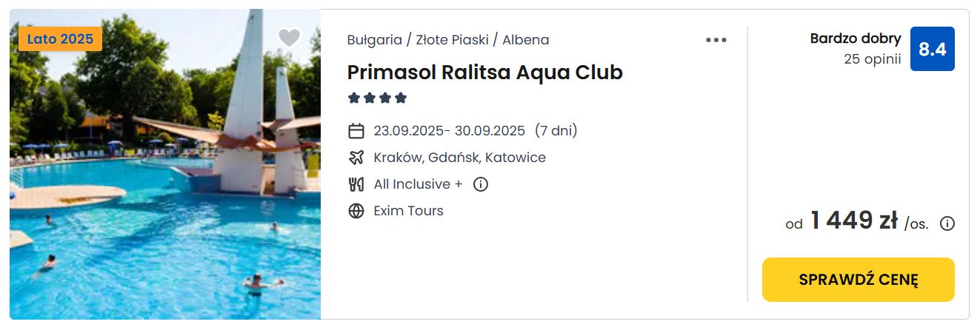The image size is (980, 330).
Task: Click the Lato 2025 orange label
Action: pos(61,39)
